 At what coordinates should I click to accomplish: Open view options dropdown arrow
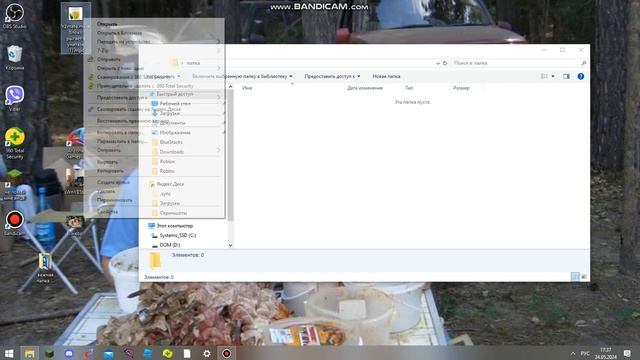pyautogui.click(x=553, y=76)
